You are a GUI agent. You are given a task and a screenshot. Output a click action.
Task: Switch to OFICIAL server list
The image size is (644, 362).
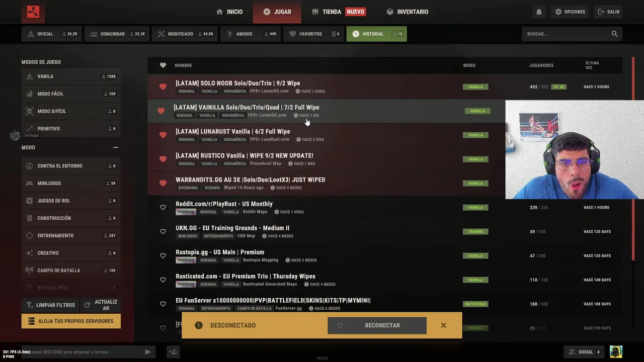[x=52, y=34]
